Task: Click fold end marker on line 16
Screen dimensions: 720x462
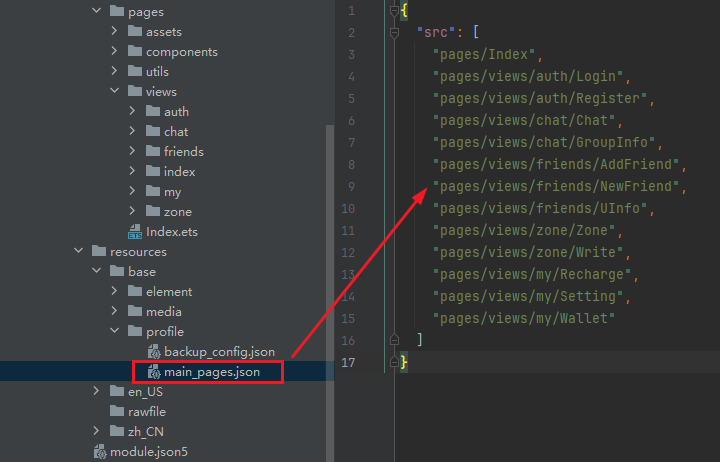Action: (394, 340)
